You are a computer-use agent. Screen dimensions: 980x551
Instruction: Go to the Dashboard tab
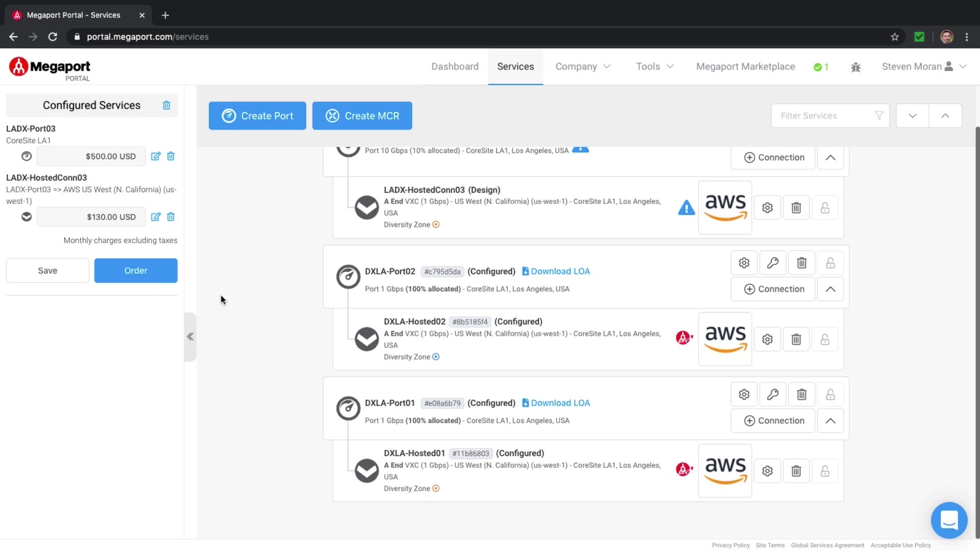click(x=454, y=66)
